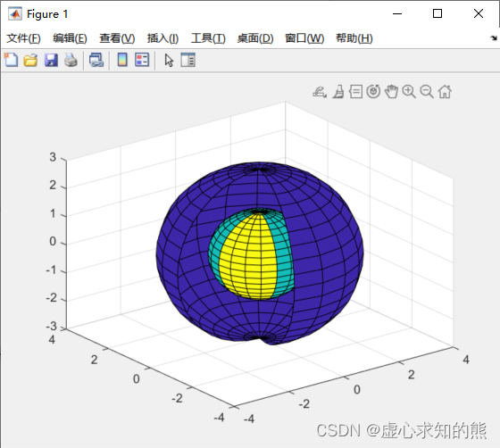Select the Zoom Out magnifier

click(427, 91)
